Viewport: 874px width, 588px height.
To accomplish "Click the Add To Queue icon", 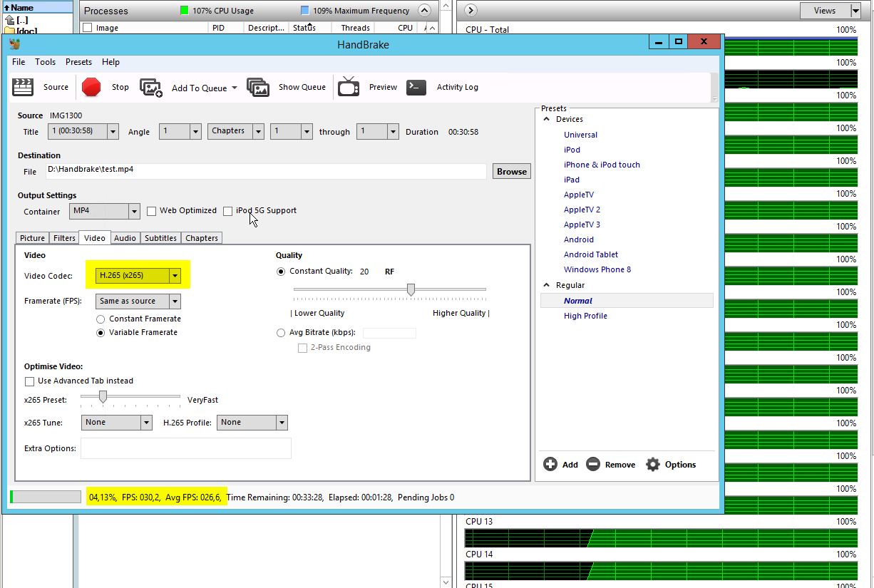I will pyautogui.click(x=151, y=88).
